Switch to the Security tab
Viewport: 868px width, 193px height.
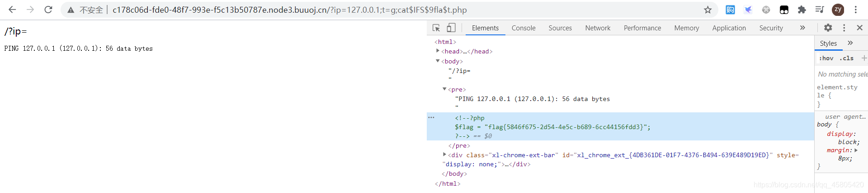771,28
